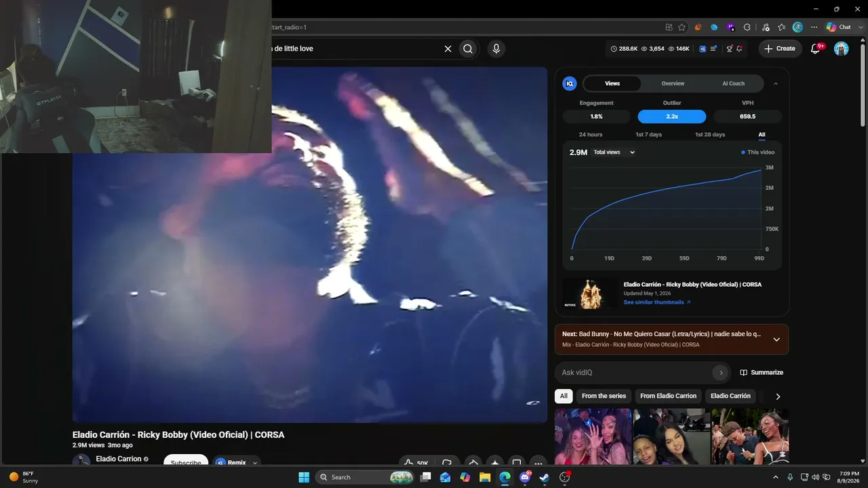Show the 24 hours time range

point(591,134)
